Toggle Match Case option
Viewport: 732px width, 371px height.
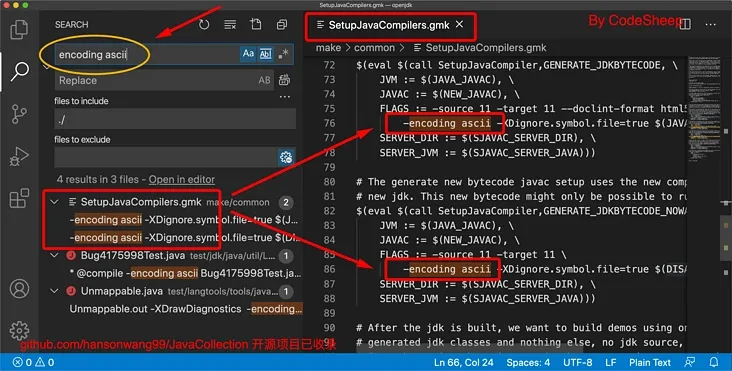click(x=248, y=54)
